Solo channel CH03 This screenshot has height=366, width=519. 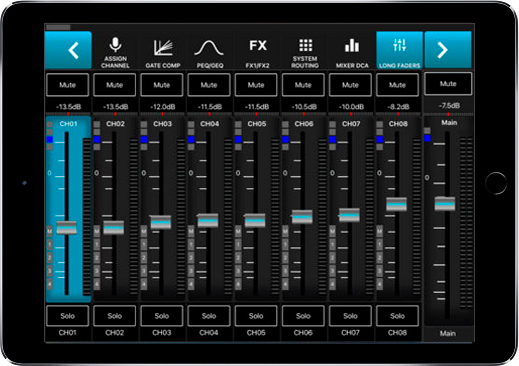pyautogui.click(x=162, y=316)
